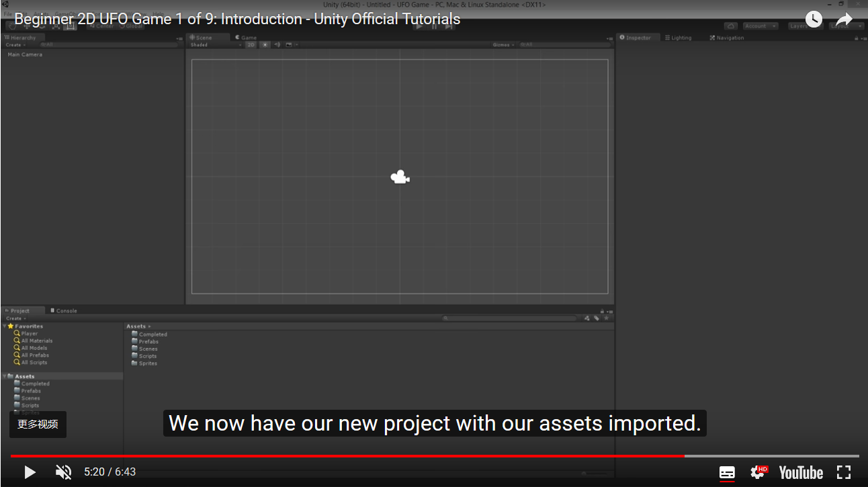Open the Inspector panel options menu icon

click(863, 38)
